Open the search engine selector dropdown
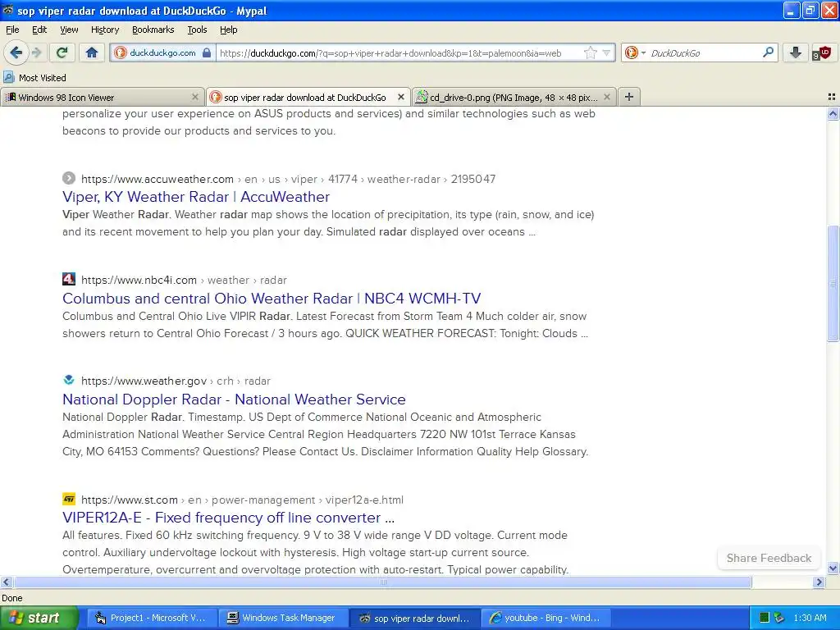 tap(636, 52)
